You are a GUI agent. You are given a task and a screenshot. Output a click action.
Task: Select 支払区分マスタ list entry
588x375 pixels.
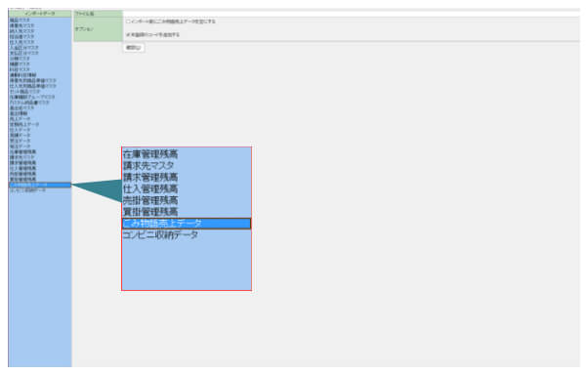pos(24,53)
